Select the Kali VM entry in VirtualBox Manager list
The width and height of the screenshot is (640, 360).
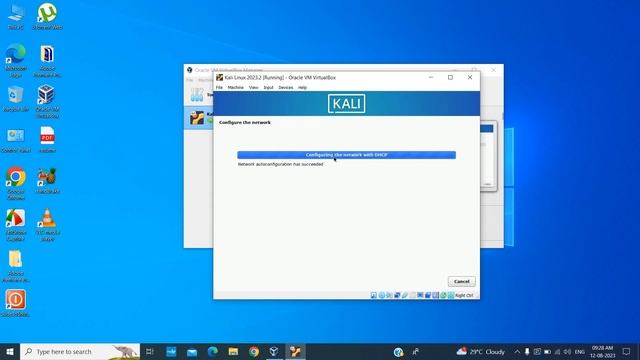[x=199, y=118]
